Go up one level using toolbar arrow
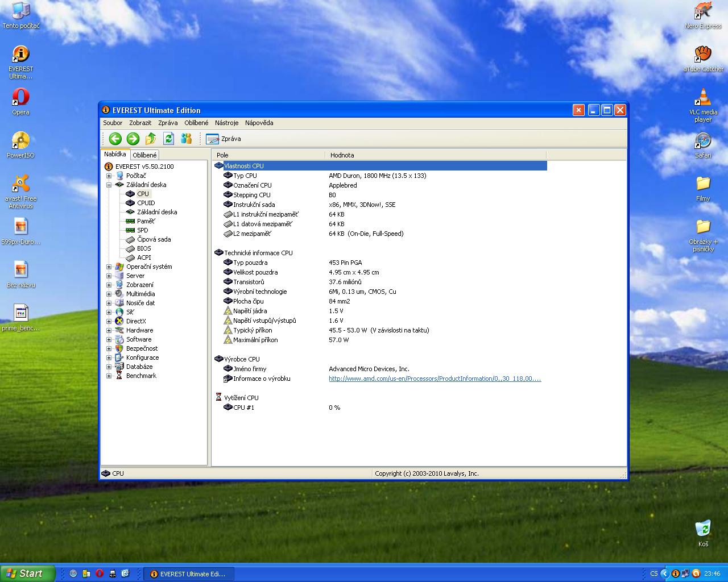Viewport: 728px width, 582px height. click(x=151, y=139)
